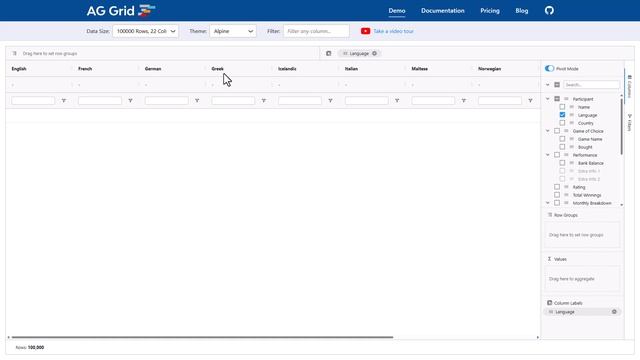
Task: Click the row group icon in top drop zone
Action: click(x=14, y=53)
